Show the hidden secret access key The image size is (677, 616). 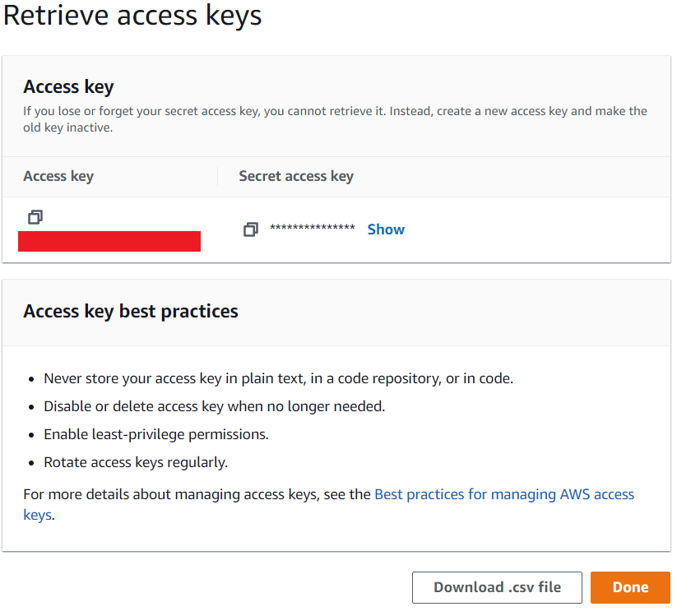pyautogui.click(x=386, y=229)
